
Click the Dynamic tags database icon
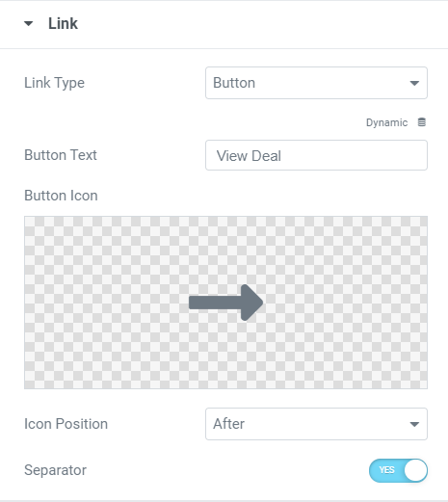coord(422,122)
